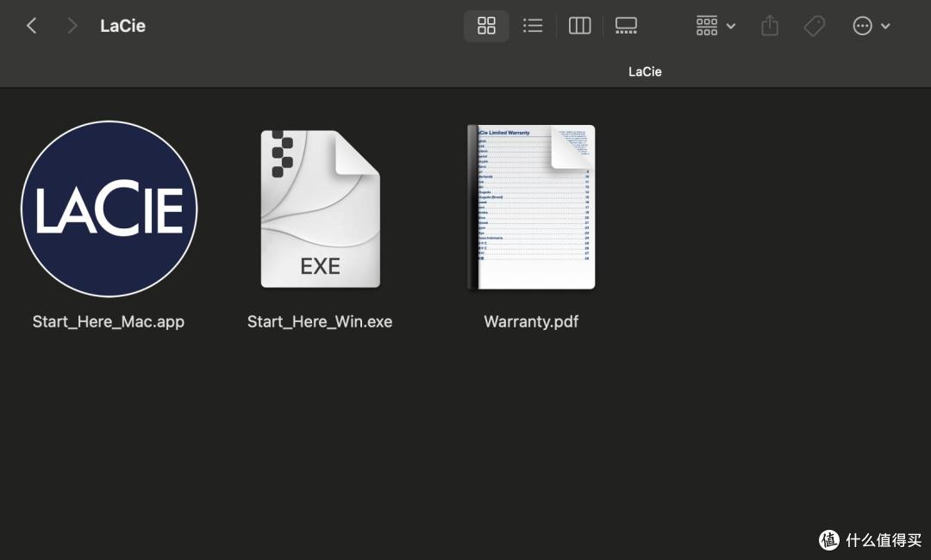Image resolution: width=931 pixels, height=560 pixels.
Task: Switch to list view
Action: (533, 26)
